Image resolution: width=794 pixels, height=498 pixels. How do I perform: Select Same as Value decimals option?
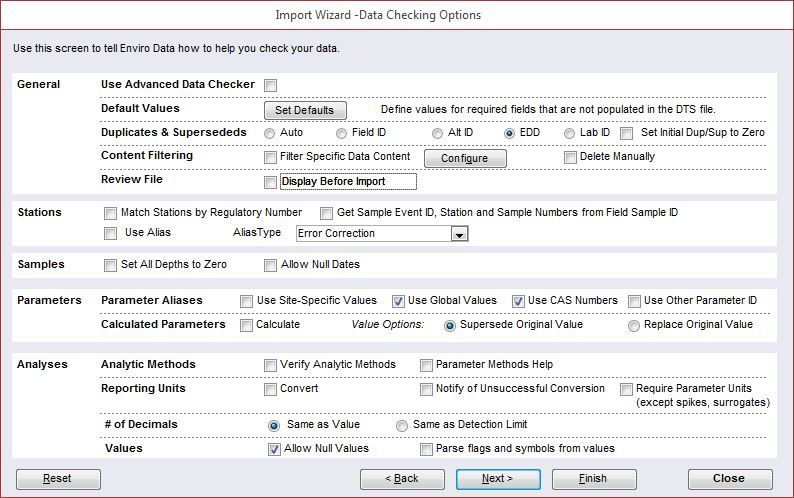pyautogui.click(x=273, y=426)
